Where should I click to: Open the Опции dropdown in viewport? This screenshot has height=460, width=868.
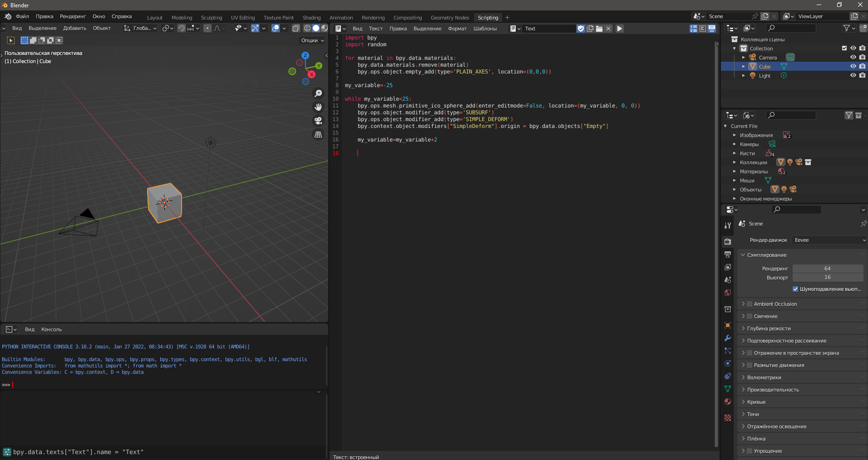pyautogui.click(x=312, y=40)
